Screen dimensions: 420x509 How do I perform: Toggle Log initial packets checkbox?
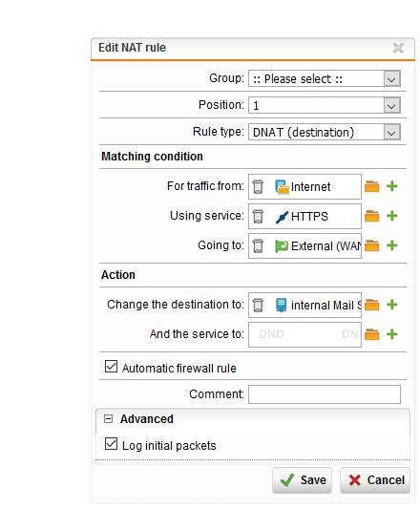(x=111, y=444)
